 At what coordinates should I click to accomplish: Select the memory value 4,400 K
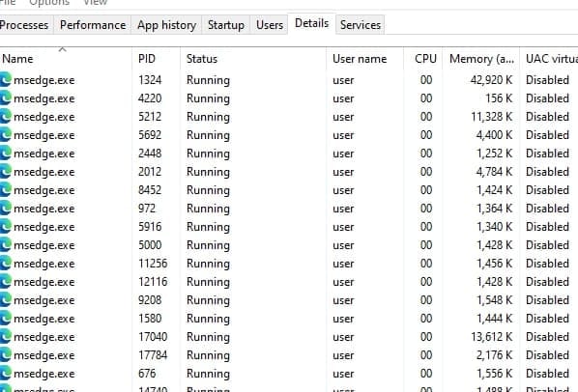tap(494, 135)
